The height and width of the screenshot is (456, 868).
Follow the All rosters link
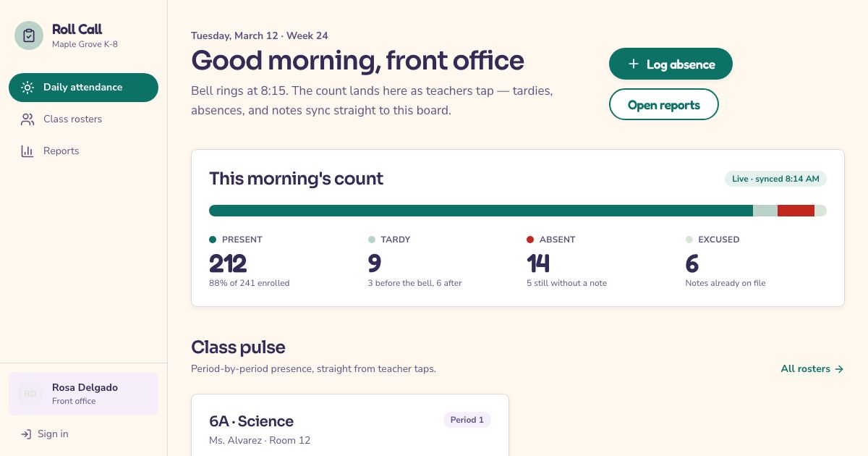812,369
